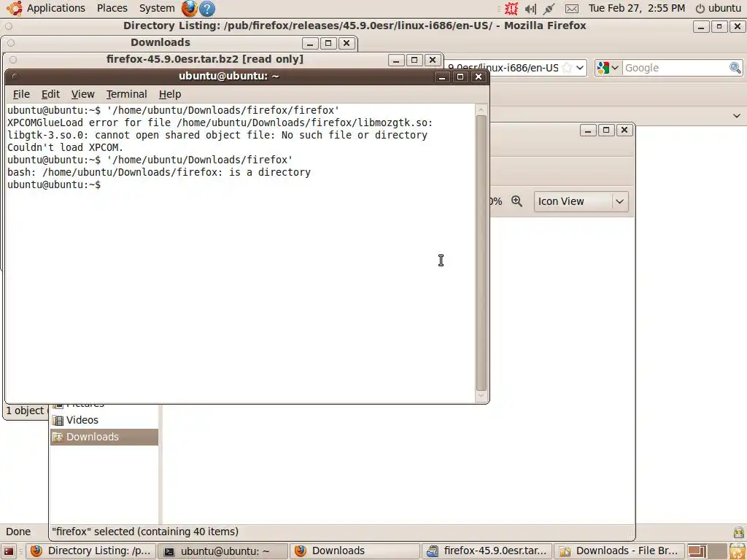
Task: Open the Places menu in the top panel
Action: (x=112, y=8)
